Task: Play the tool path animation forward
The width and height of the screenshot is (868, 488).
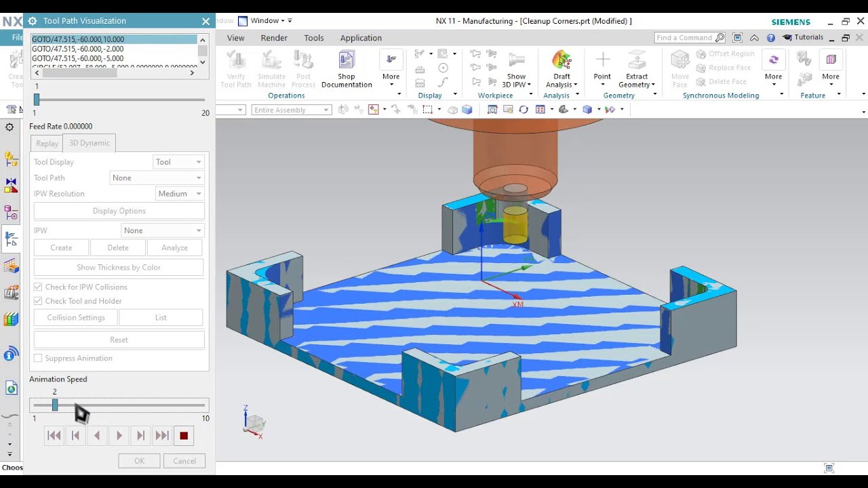Action: coord(119,436)
